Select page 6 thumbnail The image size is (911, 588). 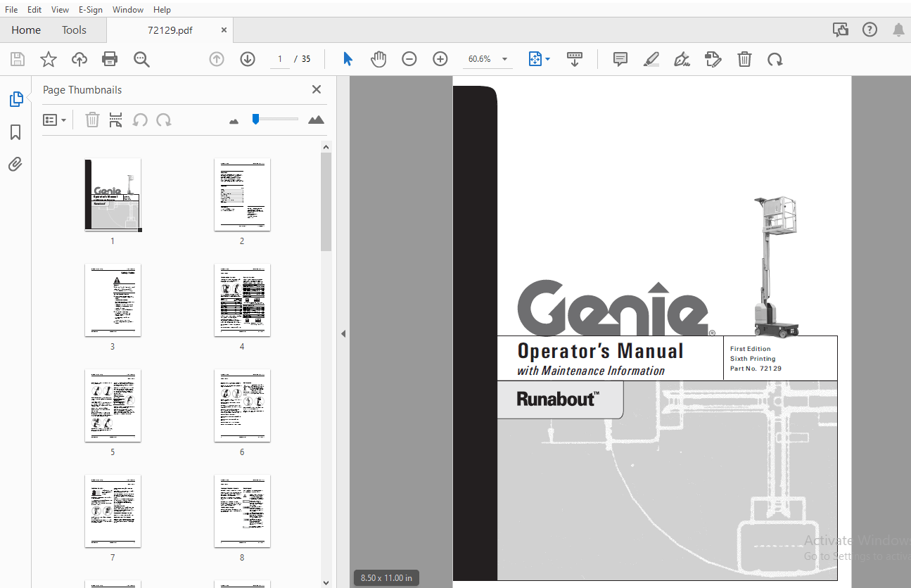[242, 405]
